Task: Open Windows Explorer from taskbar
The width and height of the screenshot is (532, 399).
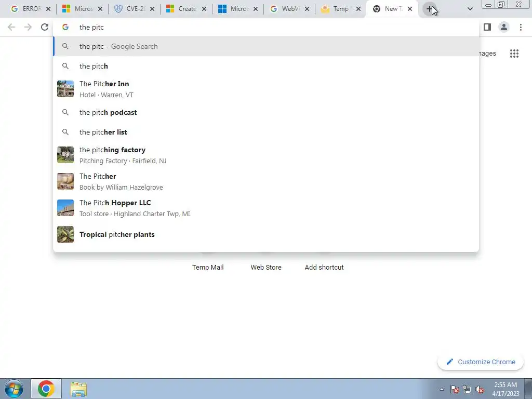Action: [79, 389]
